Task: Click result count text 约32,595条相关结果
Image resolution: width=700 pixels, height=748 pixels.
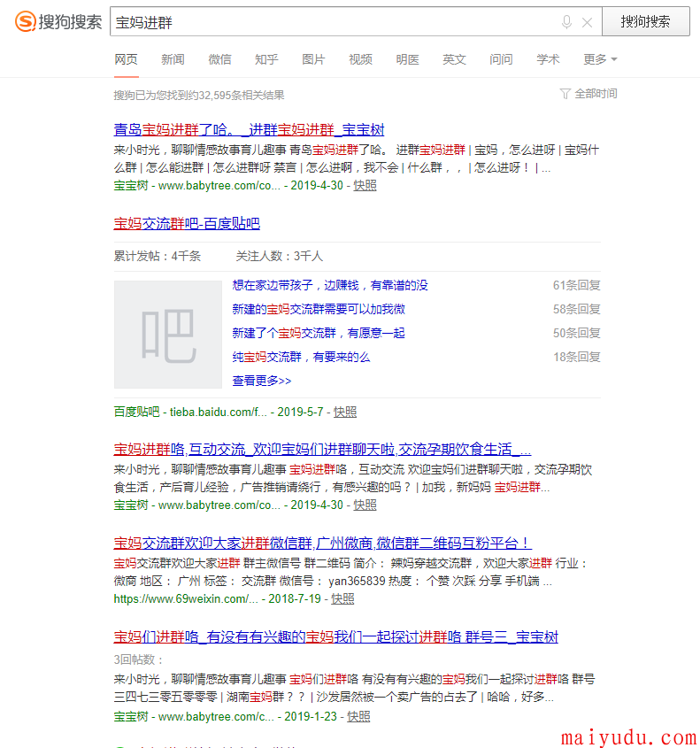Action: 236,96
